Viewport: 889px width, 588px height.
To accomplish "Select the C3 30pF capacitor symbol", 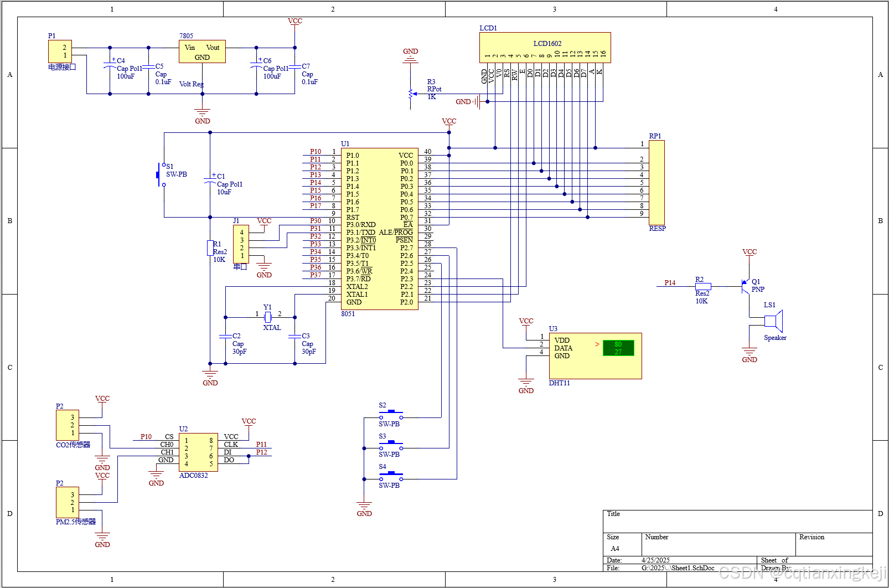I will point(294,337).
